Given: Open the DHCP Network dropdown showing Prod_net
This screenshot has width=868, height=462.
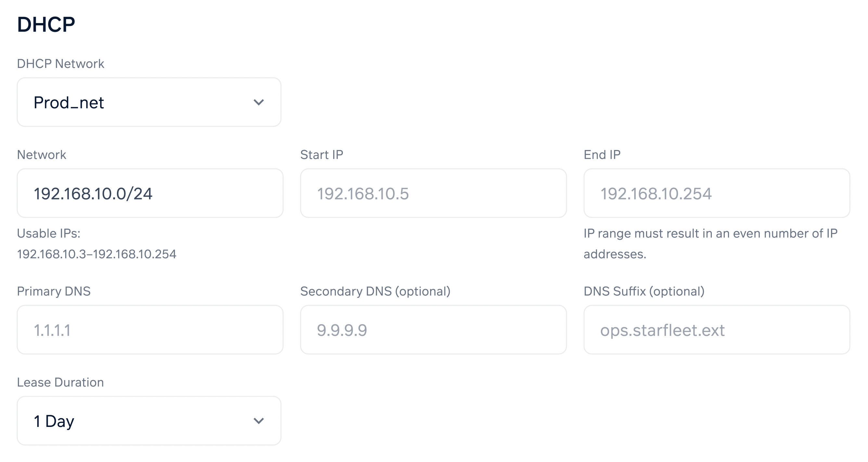Looking at the screenshot, I should click(x=149, y=102).
